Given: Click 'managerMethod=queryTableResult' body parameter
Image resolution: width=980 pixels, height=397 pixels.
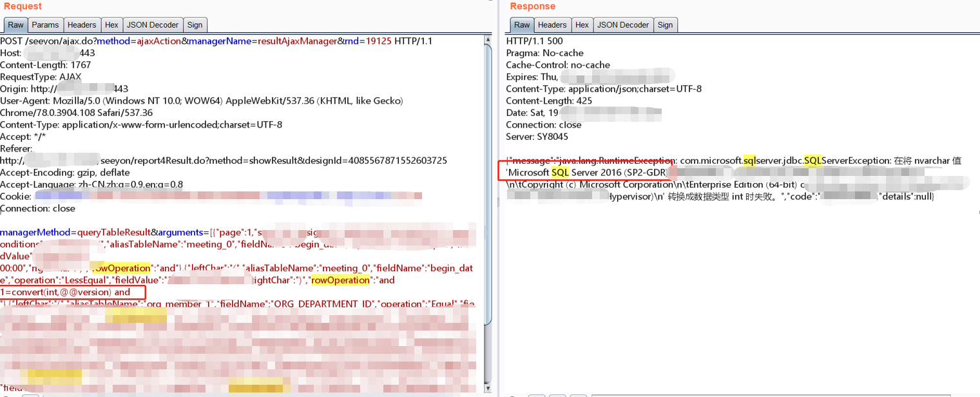Looking at the screenshot, I should coord(75,232).
